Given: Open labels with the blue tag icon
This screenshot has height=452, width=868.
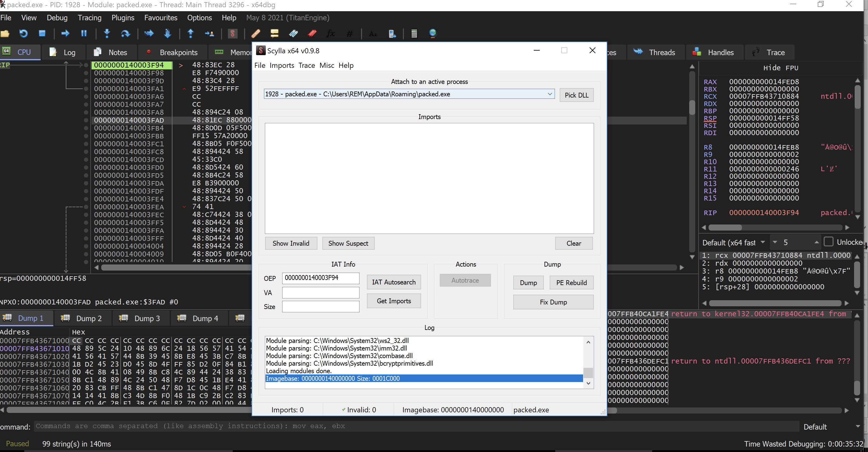Looking at the screenshot, I should pyautogui.click(x=293, y=33).
